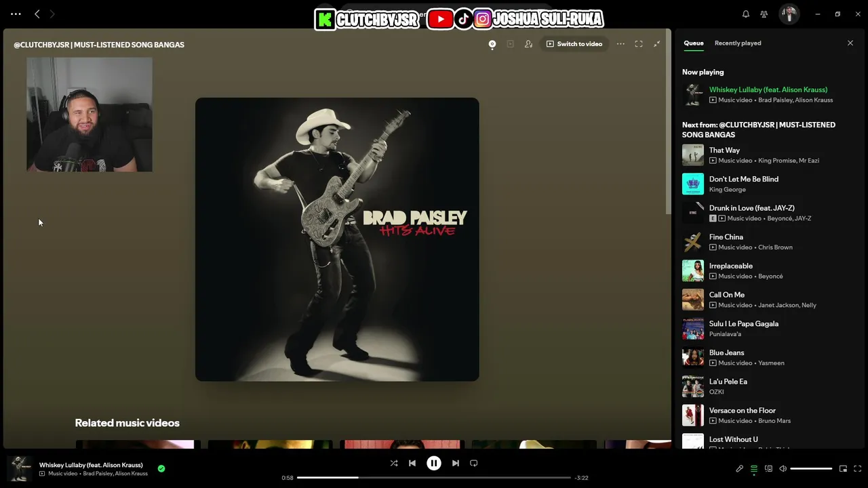Image resolution: width=868 pixels, height=488 pixels.
Task: Open Whiskey Lullaby title in player bar
Action: click(x=91, y=465)
